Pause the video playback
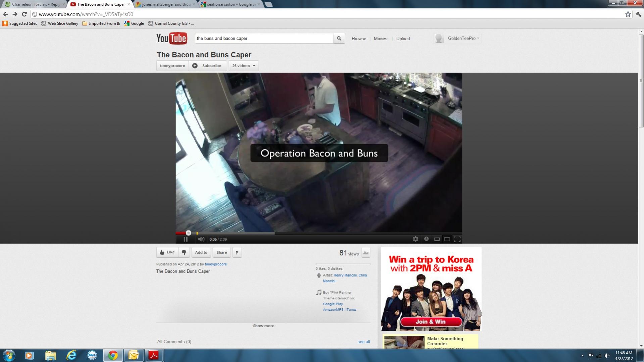Screen dimensions: 644x362 pos(185,239)
